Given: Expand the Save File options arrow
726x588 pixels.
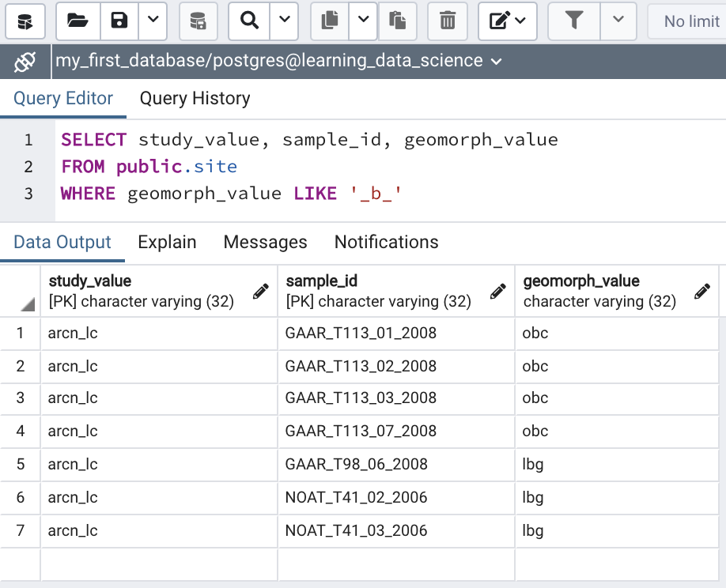Looking at the screenshot, I should [x=153, y=21].
